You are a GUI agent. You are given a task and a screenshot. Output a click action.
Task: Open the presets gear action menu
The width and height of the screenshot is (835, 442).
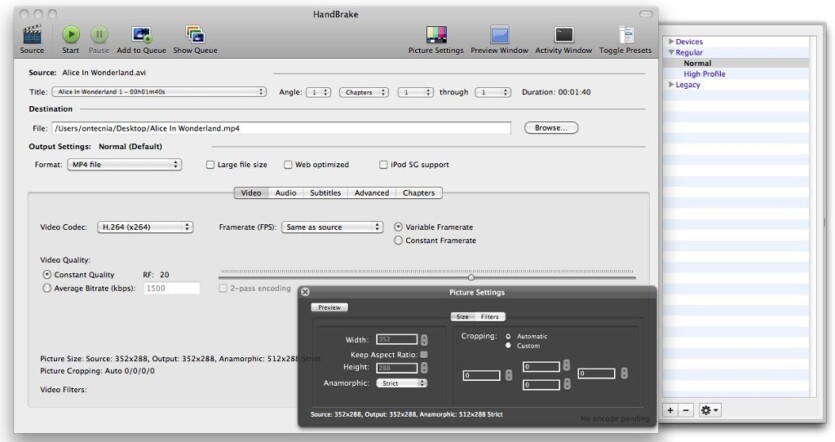click(x=710, y=410)
